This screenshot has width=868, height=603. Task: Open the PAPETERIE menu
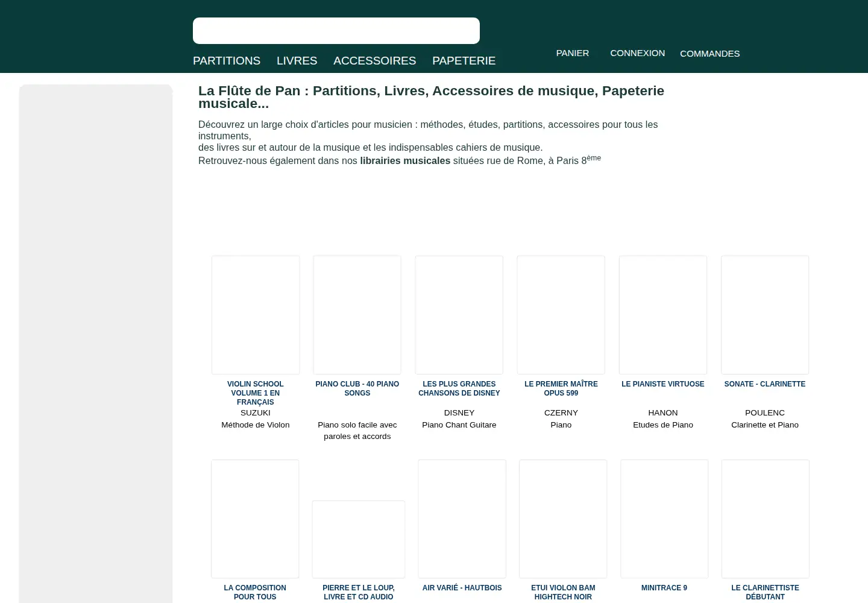point(464,61)
